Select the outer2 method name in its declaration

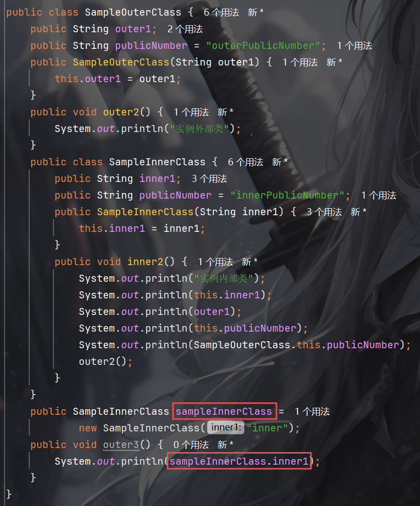121,112
